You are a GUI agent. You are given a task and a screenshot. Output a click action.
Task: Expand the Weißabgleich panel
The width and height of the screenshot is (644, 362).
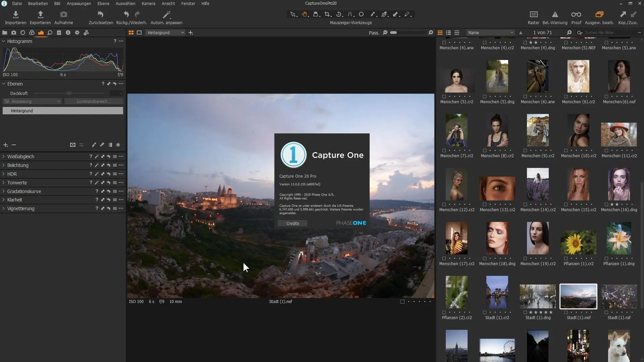(x=4, y=157)
